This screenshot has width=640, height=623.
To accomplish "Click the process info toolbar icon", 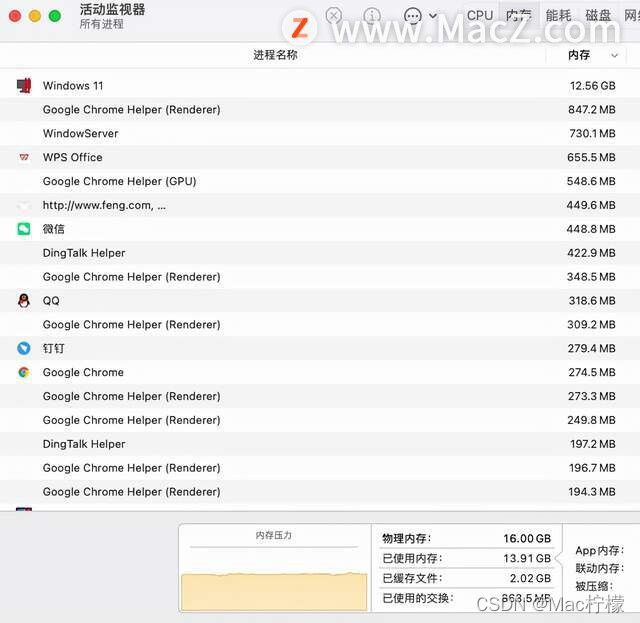I will point(372,16).
